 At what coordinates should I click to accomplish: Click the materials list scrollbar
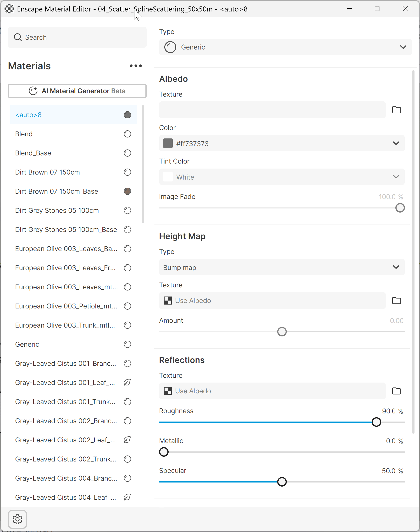pyautogui.click(x=143, y=164)
